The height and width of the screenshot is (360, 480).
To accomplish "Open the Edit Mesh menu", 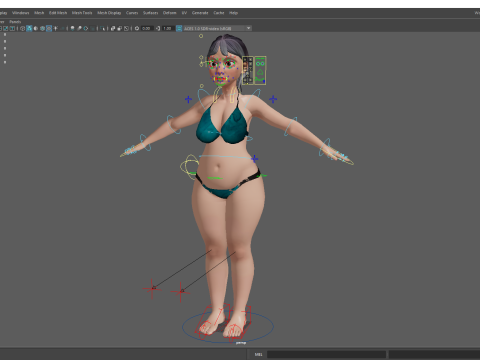I will [58, 13].
